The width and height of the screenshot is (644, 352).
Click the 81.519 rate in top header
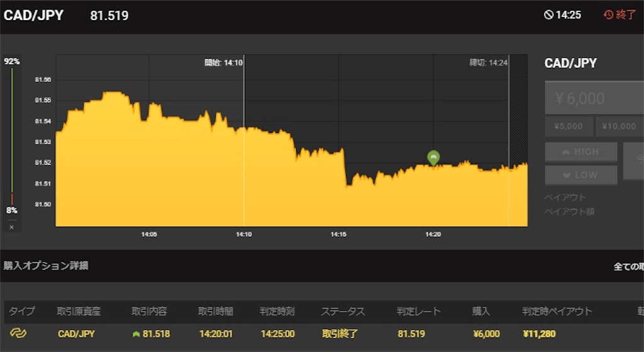point(109,16)
